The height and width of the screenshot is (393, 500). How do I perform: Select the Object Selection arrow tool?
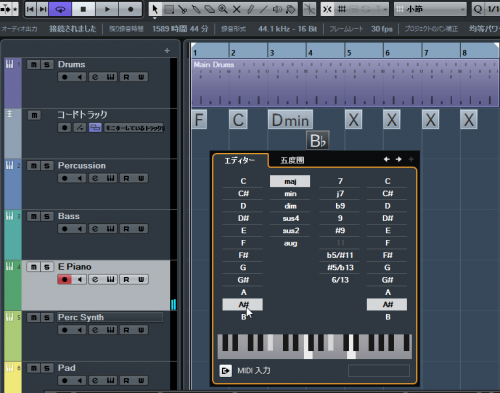[x=155, y=9]
